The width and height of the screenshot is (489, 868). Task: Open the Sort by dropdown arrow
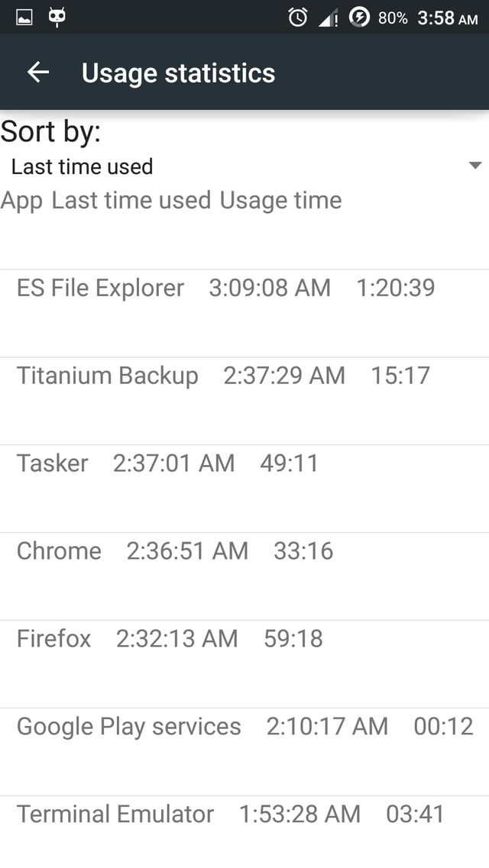474,166
